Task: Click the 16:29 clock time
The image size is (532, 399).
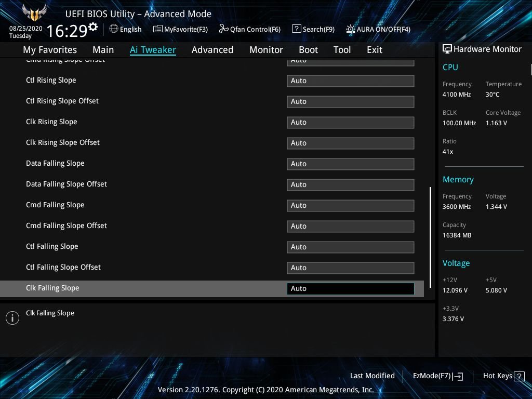Action: coord(67,31)
